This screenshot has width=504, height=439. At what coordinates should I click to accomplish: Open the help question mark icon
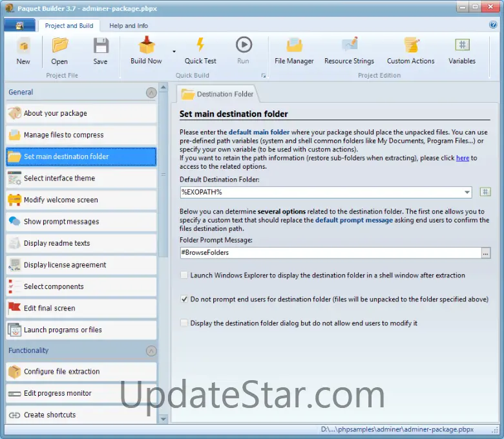(x=493, y=25)
